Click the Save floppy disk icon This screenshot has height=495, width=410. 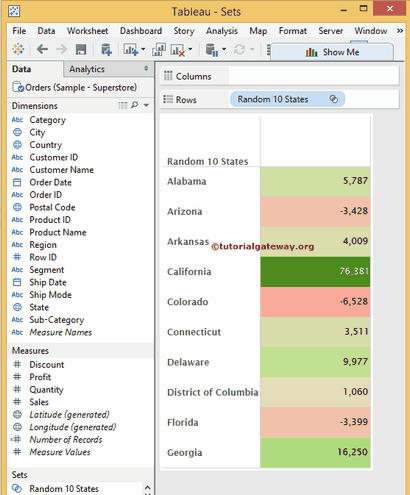point(81,49)
